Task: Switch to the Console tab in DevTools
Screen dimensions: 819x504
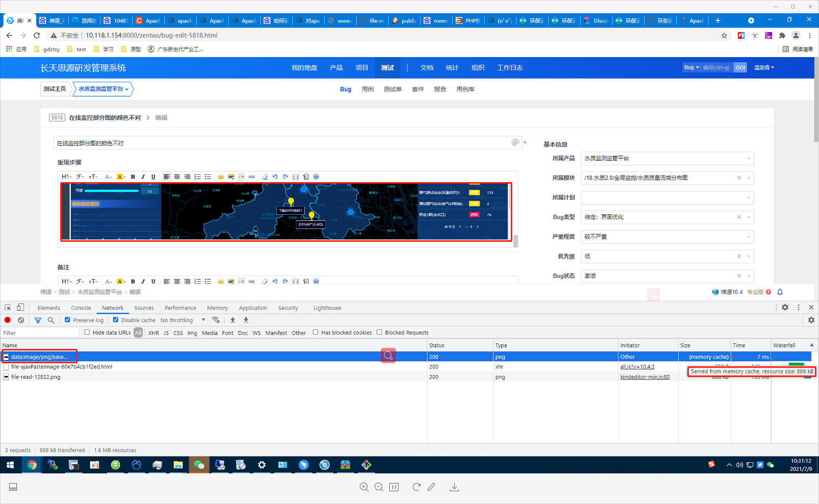Action: coord(81,308)
